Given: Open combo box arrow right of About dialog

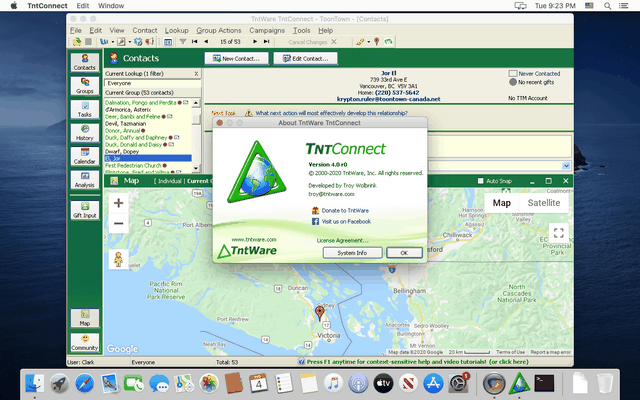Looking at the screenshot, I should (566, 166).
